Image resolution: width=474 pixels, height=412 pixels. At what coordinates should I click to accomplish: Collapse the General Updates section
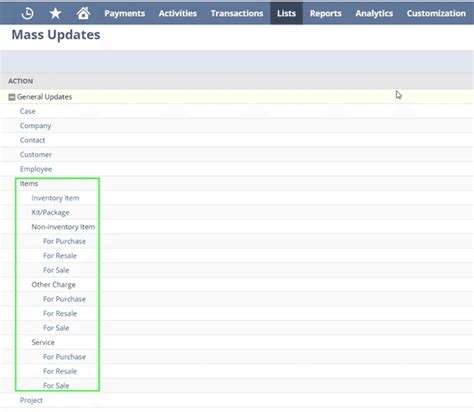(x=12, y=97)
